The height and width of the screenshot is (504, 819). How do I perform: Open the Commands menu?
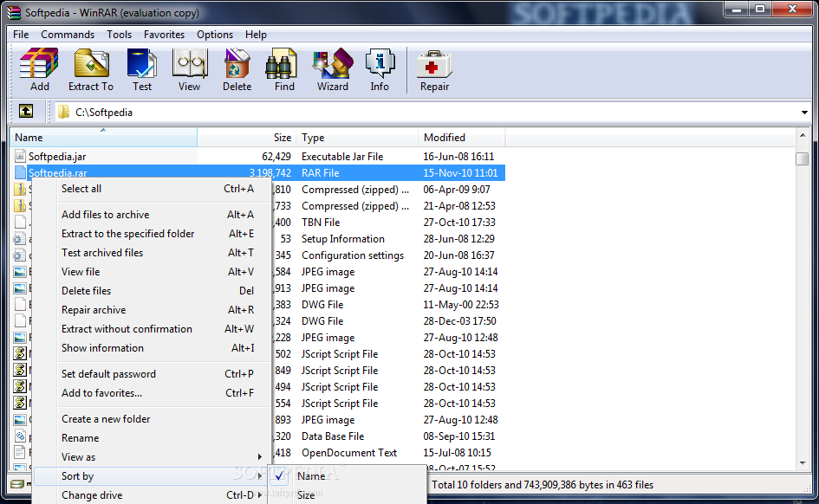click(x=68, y=35)
